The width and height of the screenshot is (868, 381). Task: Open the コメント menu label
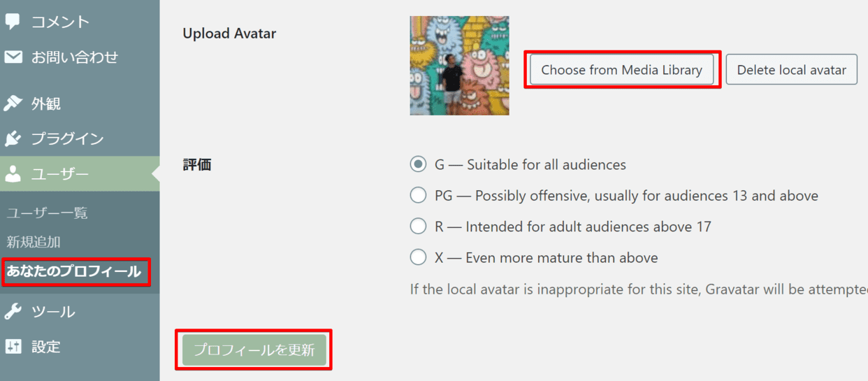click(x=60, y=22)
